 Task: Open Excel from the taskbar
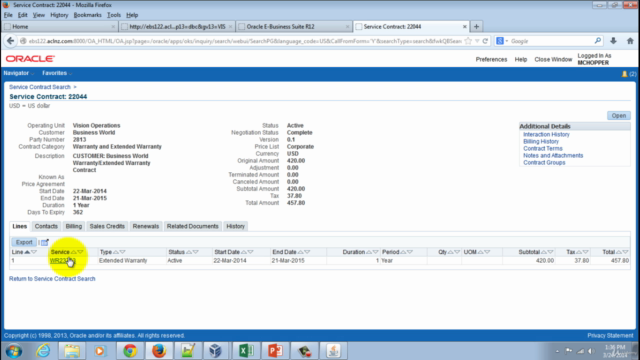[246, 351]
